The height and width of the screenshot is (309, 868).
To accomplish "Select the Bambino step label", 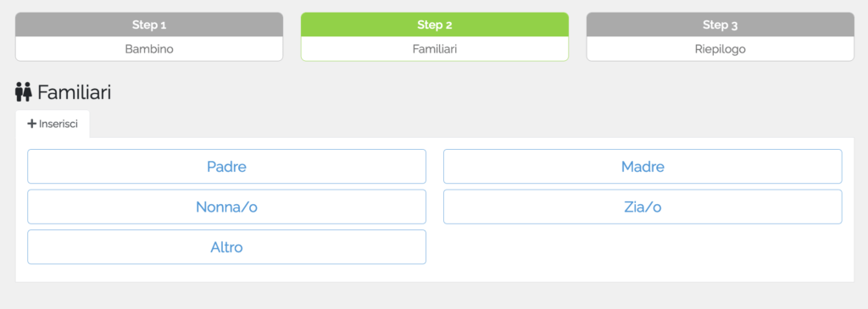I will (x=149, y=48).
